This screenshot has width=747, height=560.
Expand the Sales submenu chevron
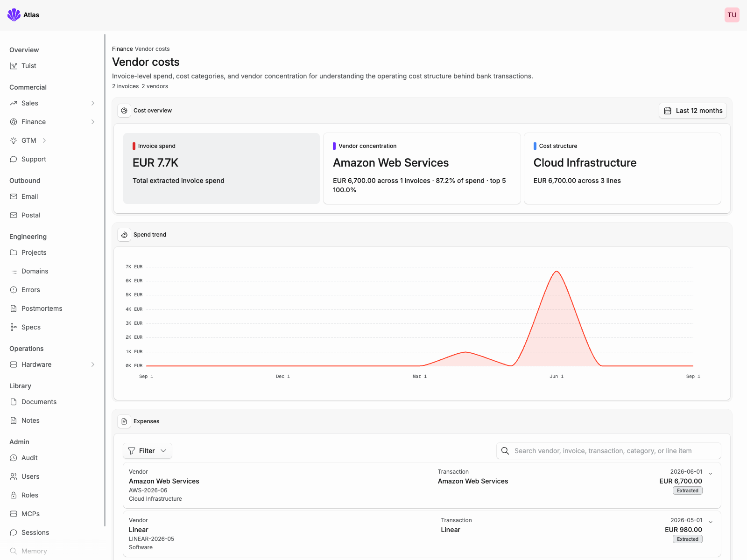(x=93, y=103)
